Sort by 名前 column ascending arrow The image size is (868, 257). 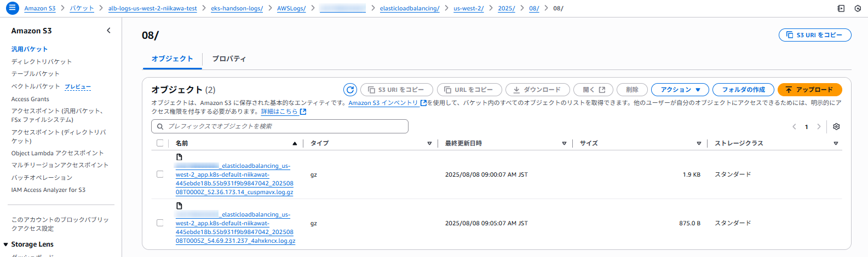(x=295, y=143)
